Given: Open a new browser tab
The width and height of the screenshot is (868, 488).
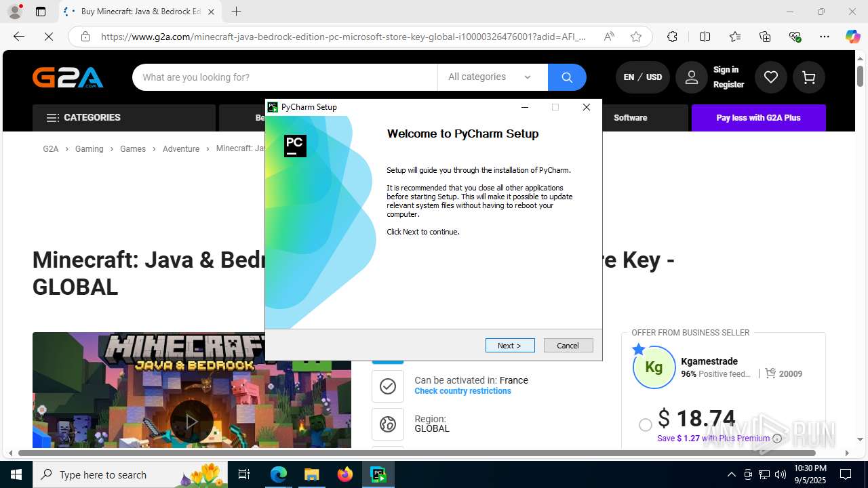Looking at the screenshot, I should (x=236, y=12).
